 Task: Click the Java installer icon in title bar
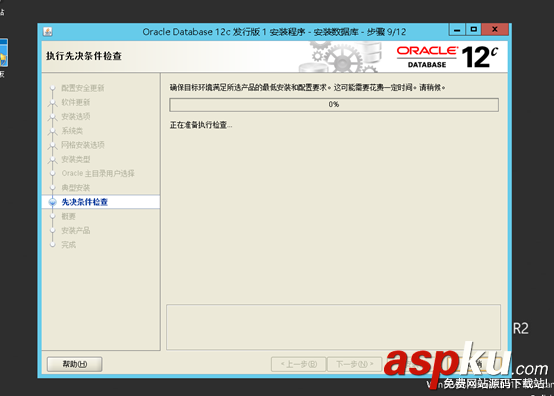[48, 32]
